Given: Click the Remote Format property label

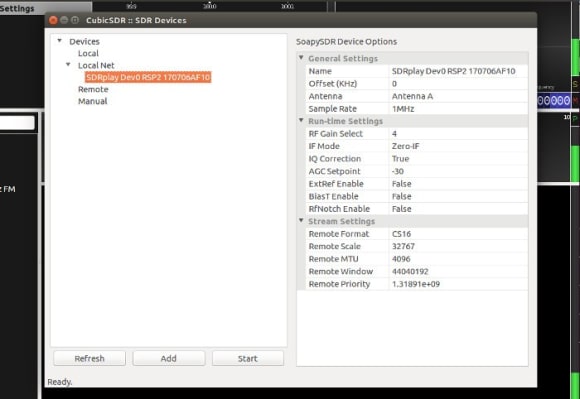Looking at the screenshot, I should tap(339, 234).
